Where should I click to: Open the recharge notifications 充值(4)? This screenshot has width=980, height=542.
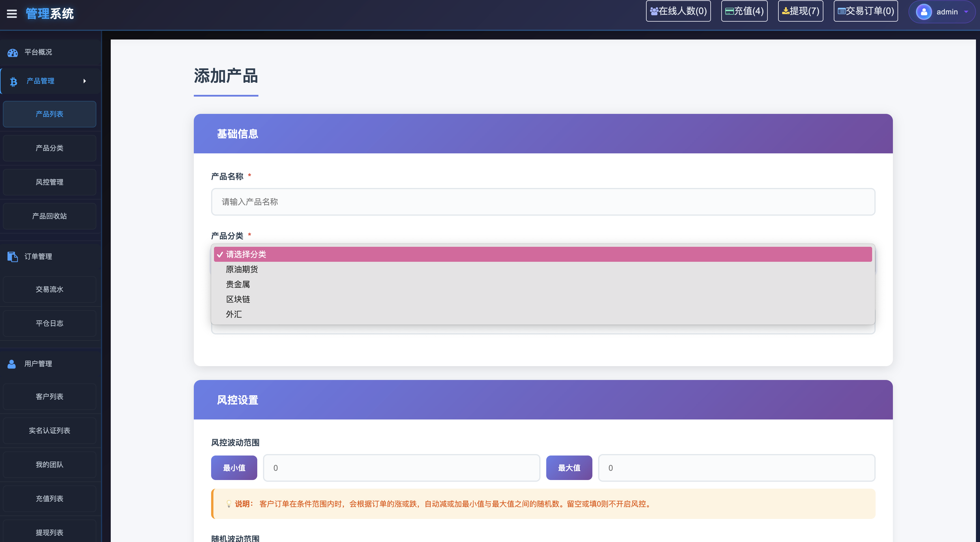[x=744, y=11]
